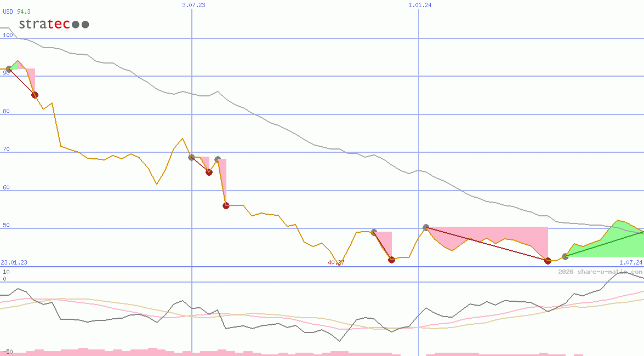Click the stratec logo
The height and width of the screenshot is (356, 644).
point(53,24)
